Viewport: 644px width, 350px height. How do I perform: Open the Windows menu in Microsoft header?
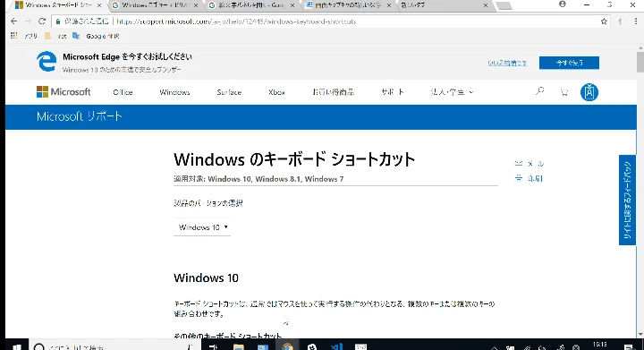174,92
